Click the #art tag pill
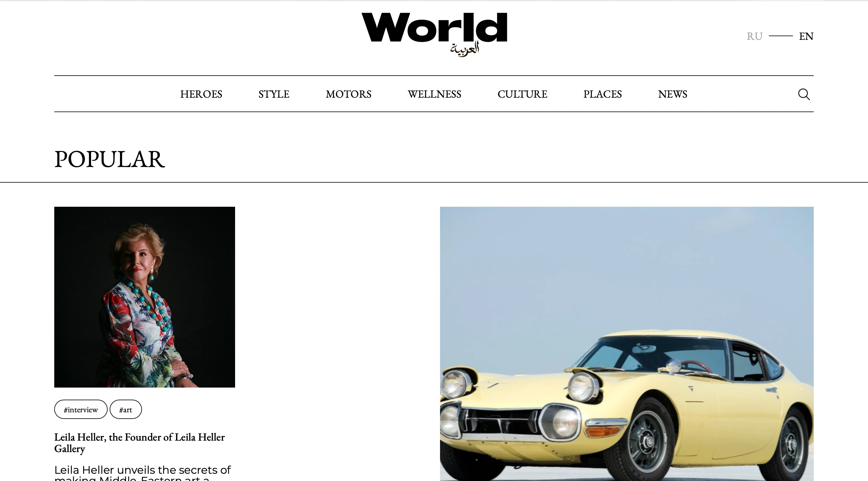 click(126, 409)
